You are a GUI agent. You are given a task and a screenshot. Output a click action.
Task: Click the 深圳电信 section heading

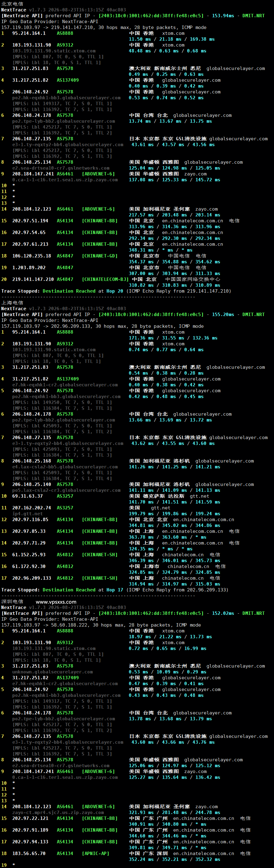(12, 602)
